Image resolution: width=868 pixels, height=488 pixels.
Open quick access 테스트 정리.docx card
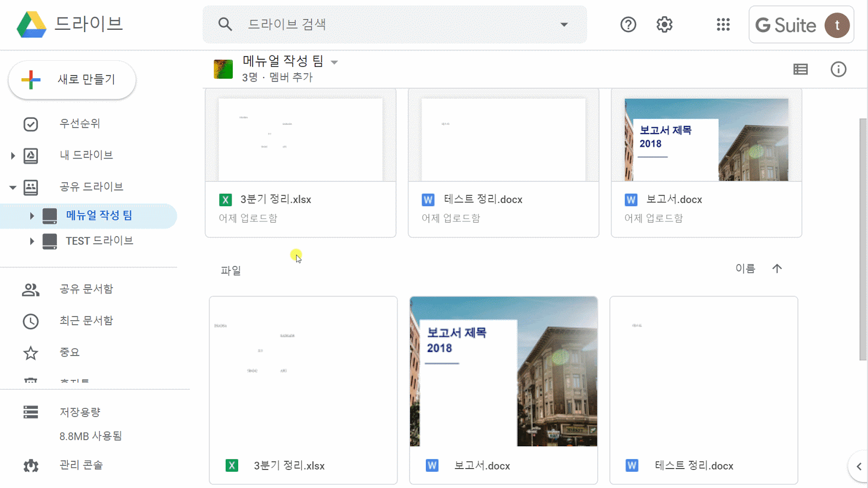pyautogui.click(x=503, y=163)
